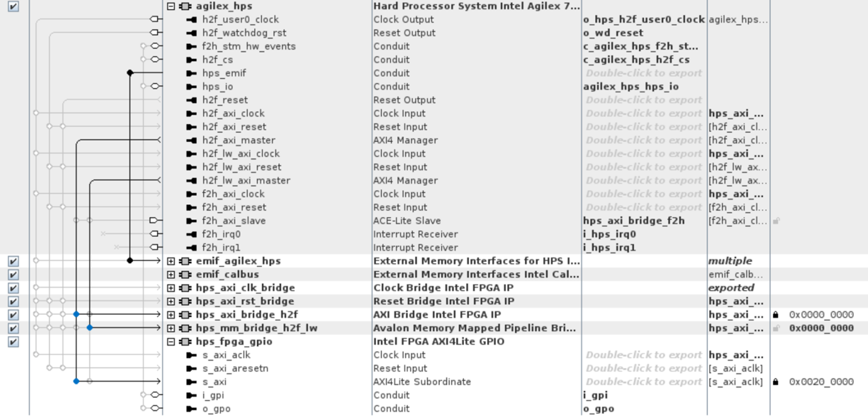
Task: Click the lock icon beside address 0x0020_0000
Action: 776,382
